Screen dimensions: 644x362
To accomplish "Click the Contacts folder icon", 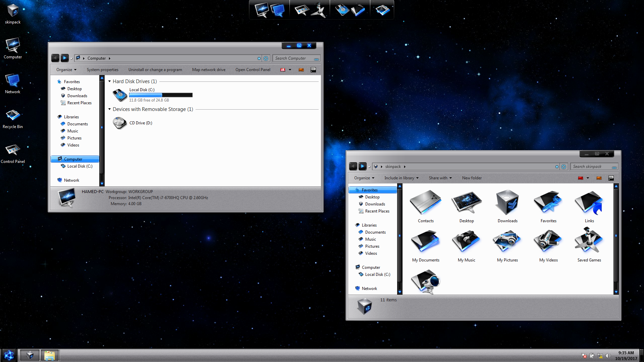I will (x=426, y=203).
